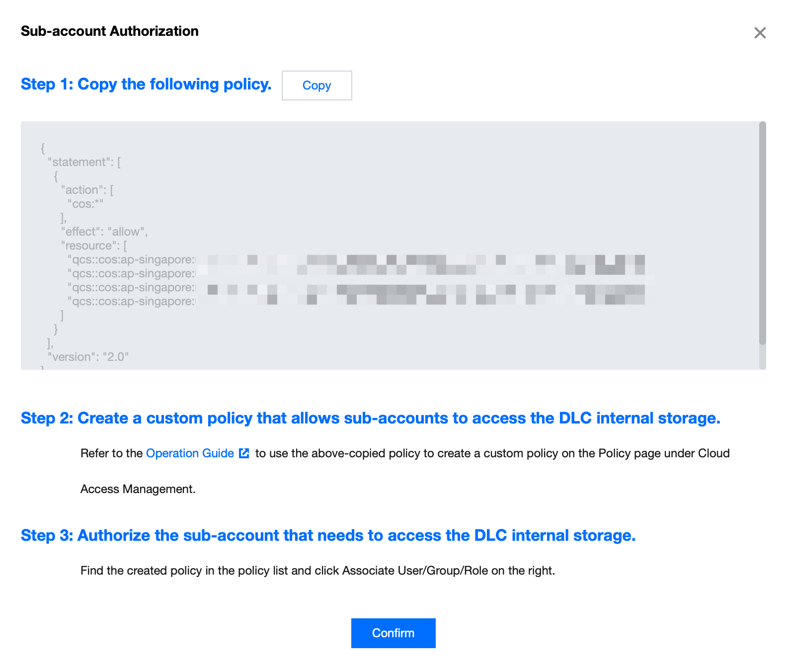The image size is (788, 672).
Task: Open the Operation Guide link
Action: [190, 453]
